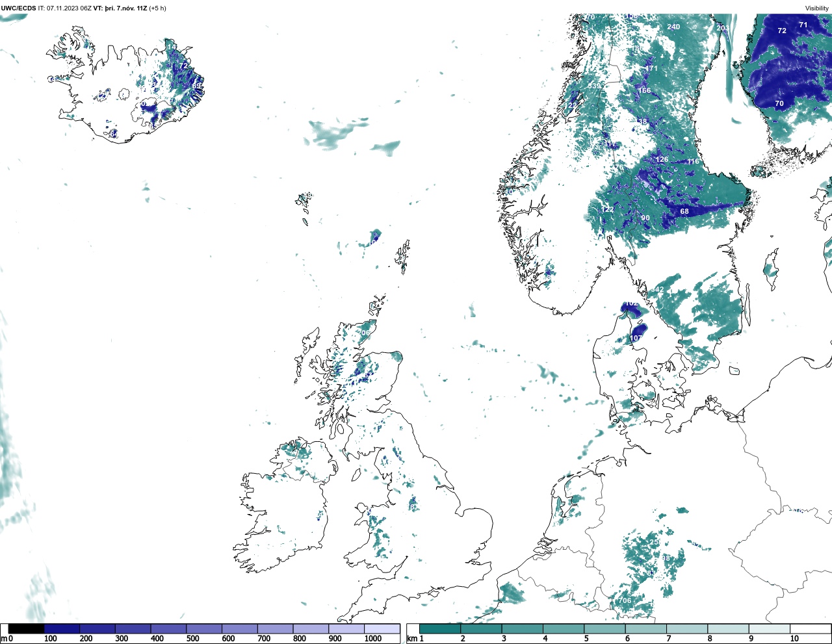
Task: Select the 9–10 km lightest swatch
Action: coord(769,628)
